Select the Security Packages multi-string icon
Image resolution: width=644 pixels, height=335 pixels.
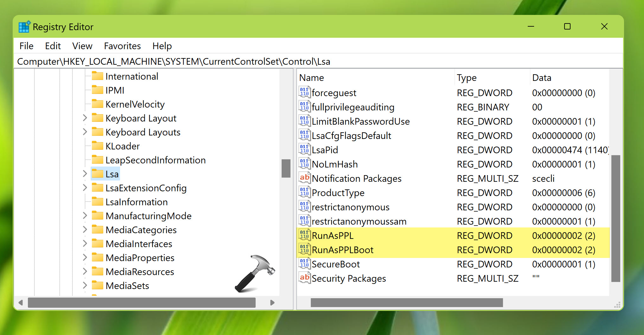[304, 278]
